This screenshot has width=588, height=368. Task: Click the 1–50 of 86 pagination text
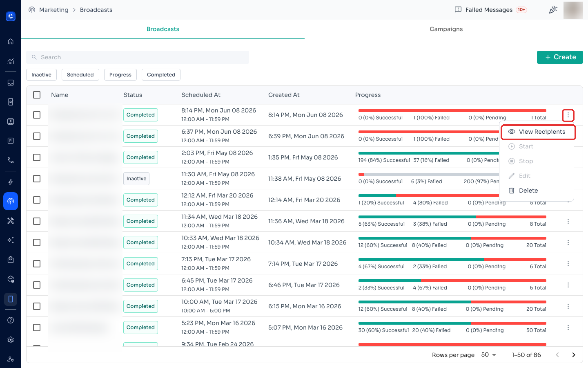tap(526, 355)
